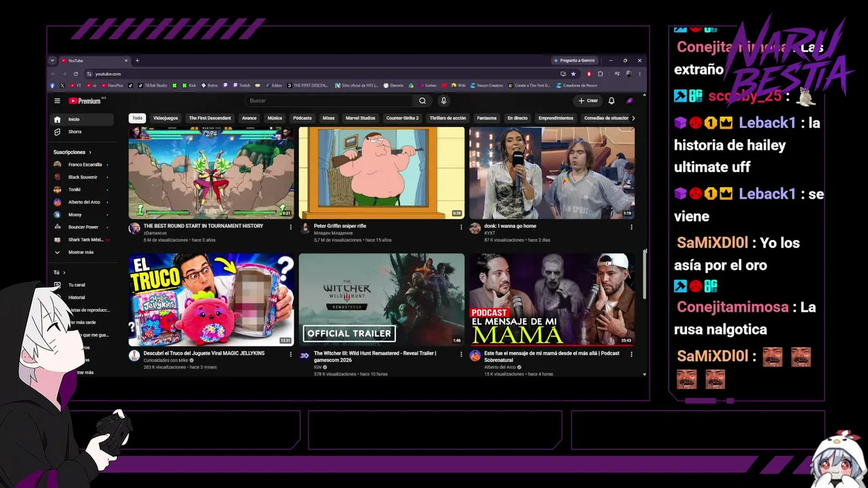Select the Thrillers de acción chip
This screenshot has height=488, width=868.
pos(448,118)
